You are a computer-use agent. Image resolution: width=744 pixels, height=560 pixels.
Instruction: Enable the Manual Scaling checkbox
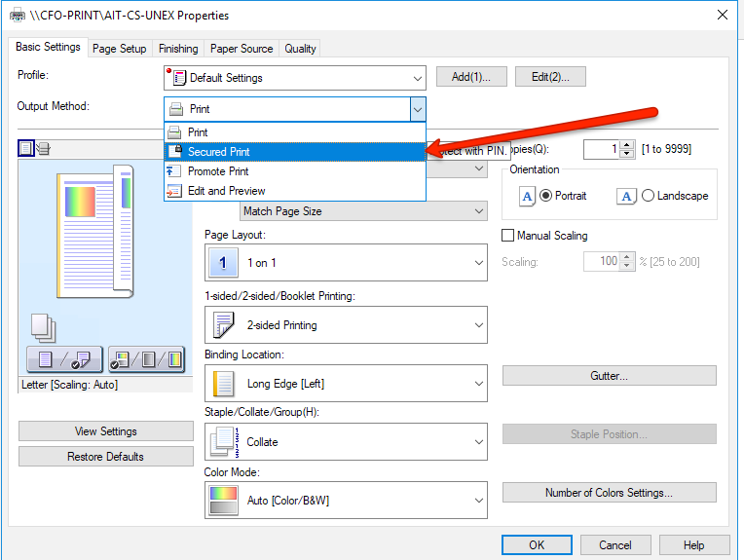click(x=507, y=235)
